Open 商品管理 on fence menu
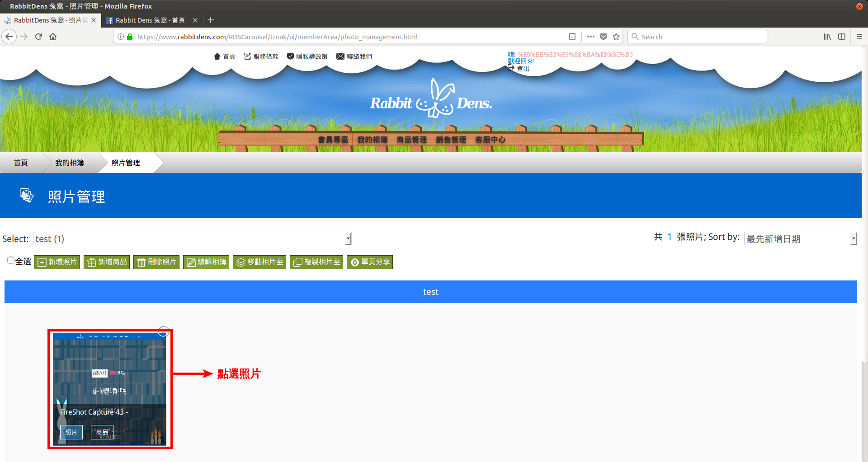Screen dimensions: 868x462 click(412, 140)
